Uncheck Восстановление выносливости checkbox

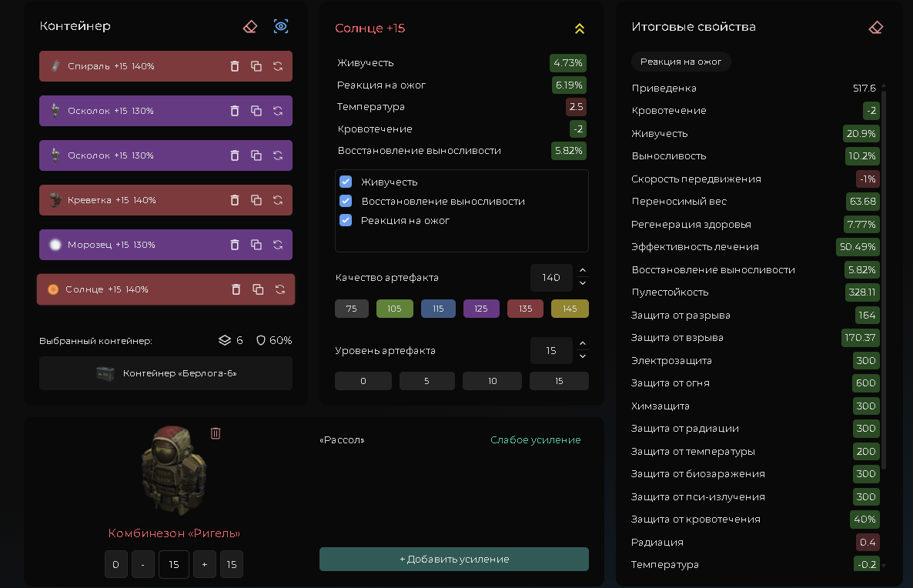pyautogui.click(x=346, y=201)
